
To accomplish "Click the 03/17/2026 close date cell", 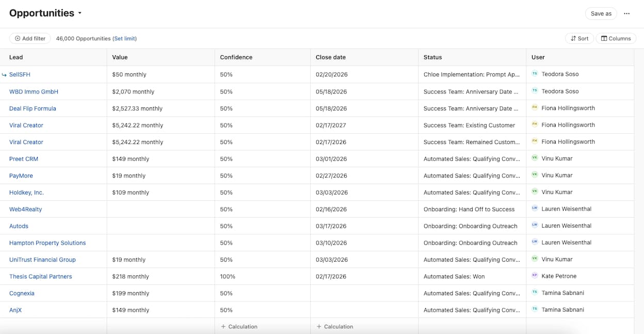I will [364, 226].
